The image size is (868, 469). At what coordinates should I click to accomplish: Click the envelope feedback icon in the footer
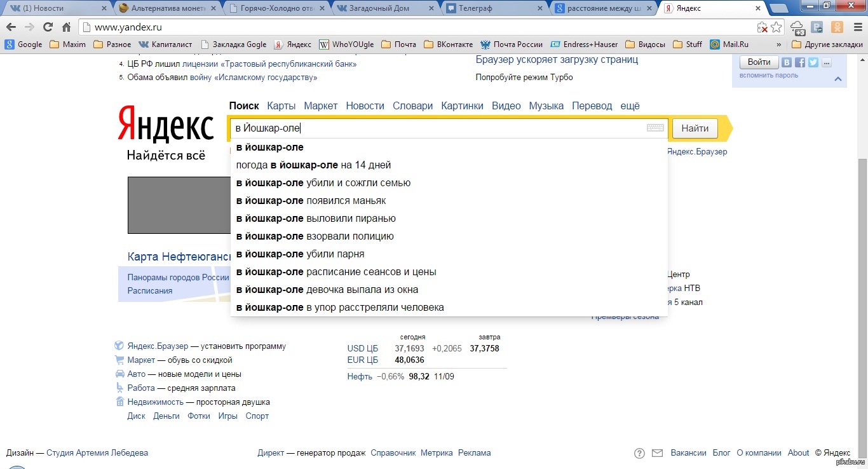coord(657,453)
